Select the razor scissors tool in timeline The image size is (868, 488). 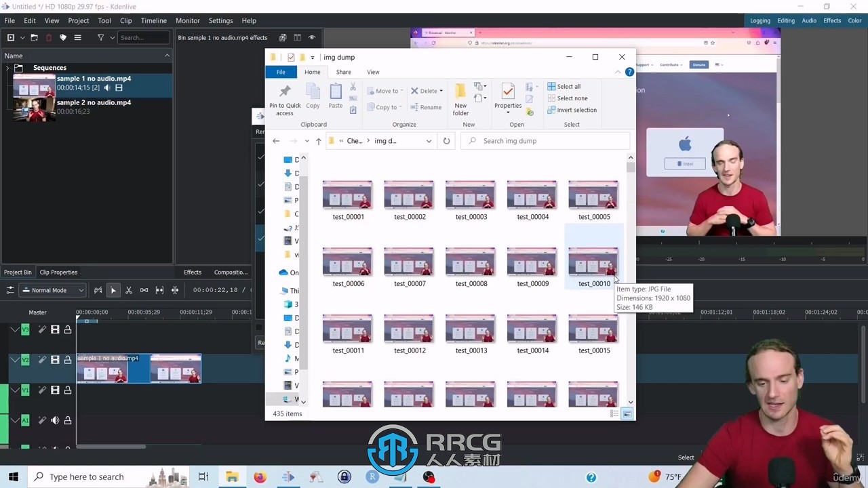click(128, 290)
